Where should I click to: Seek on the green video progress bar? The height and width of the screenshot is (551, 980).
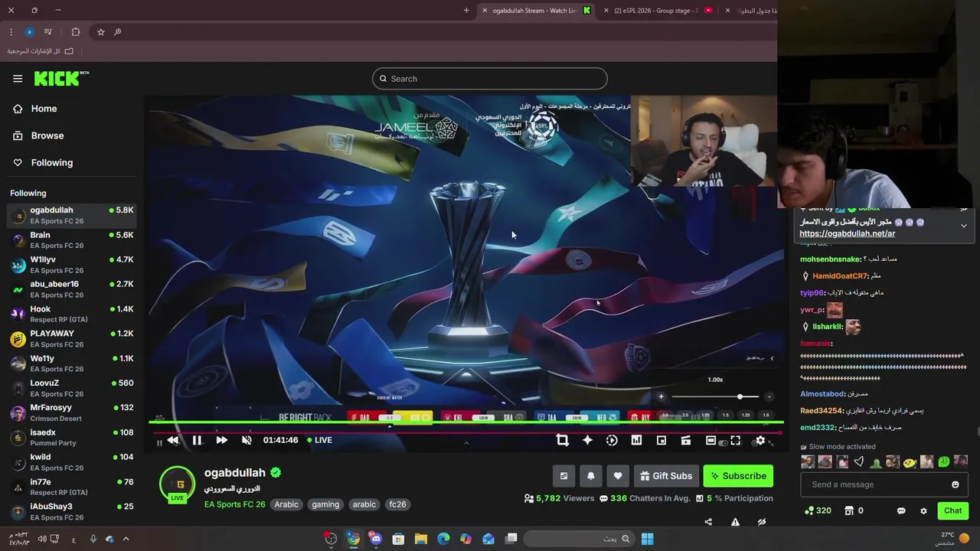(466, 422)
